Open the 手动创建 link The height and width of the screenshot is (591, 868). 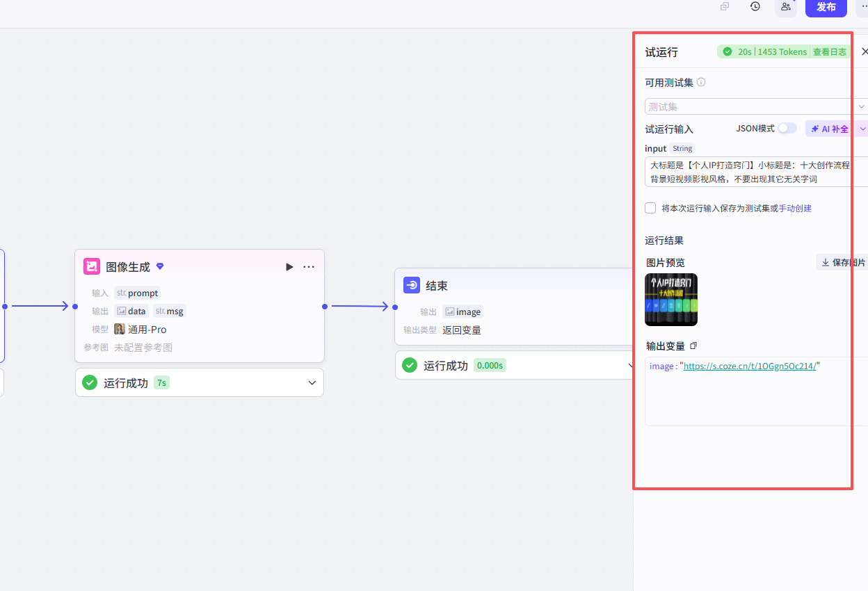pos(795,208)
